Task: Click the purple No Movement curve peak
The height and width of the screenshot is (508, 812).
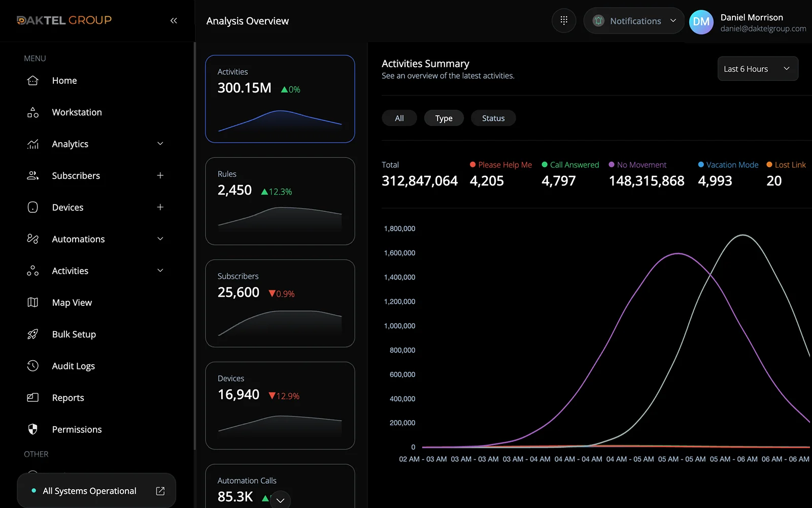Action: 679,253
